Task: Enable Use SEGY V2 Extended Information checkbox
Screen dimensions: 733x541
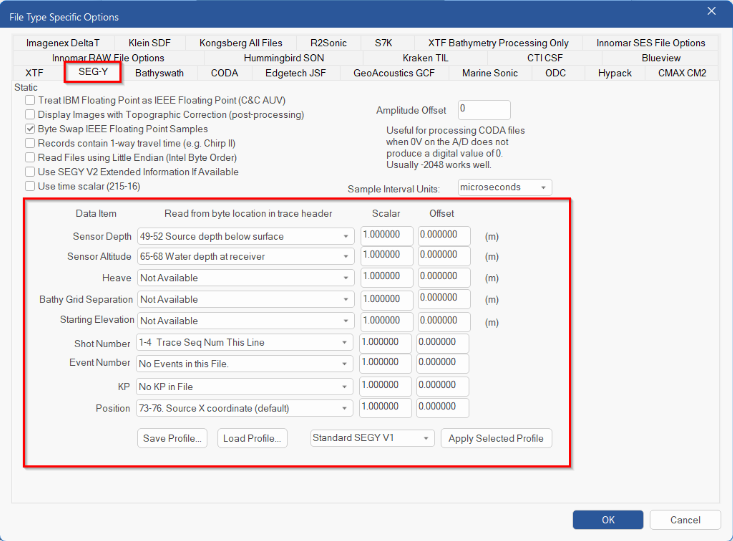Action: tap(30, 172)
